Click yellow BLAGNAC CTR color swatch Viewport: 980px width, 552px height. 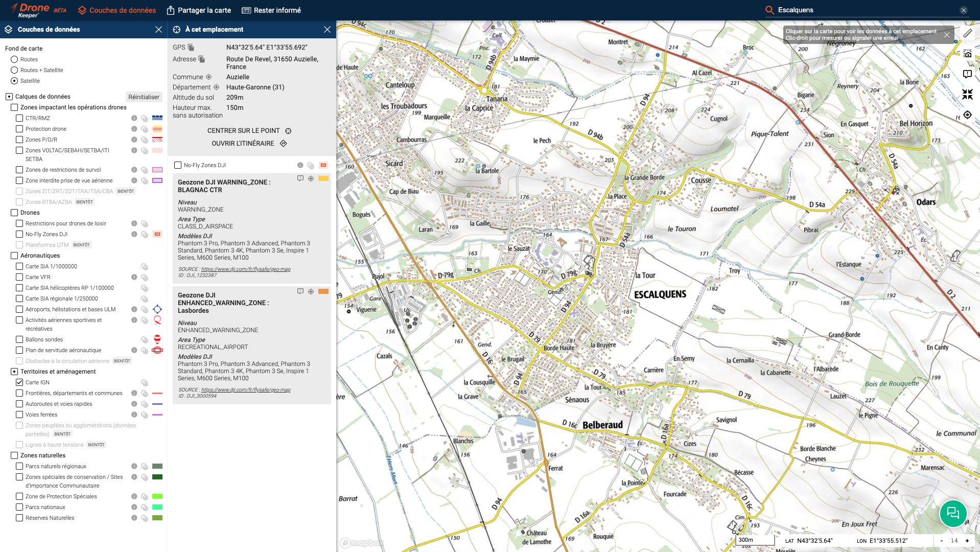[x=323, y=178]
